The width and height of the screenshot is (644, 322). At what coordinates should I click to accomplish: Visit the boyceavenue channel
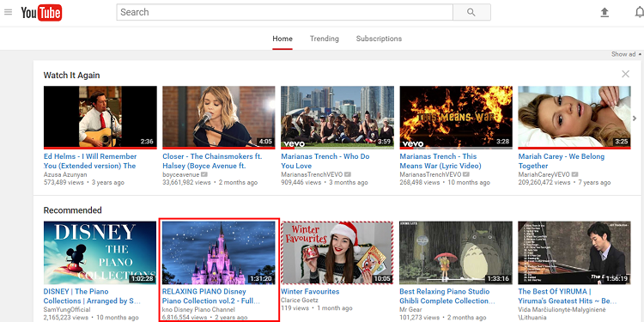180,174
